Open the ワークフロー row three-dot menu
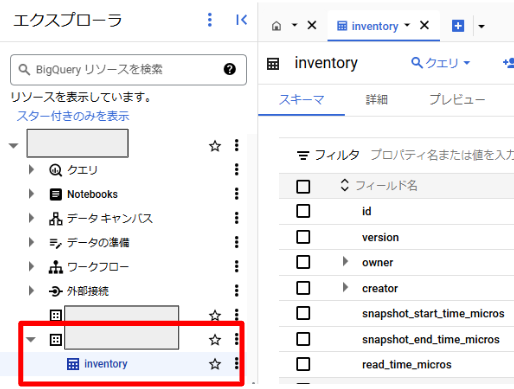Image resolution: width=514 pixels, height=389 pixels. click(237, 266)
